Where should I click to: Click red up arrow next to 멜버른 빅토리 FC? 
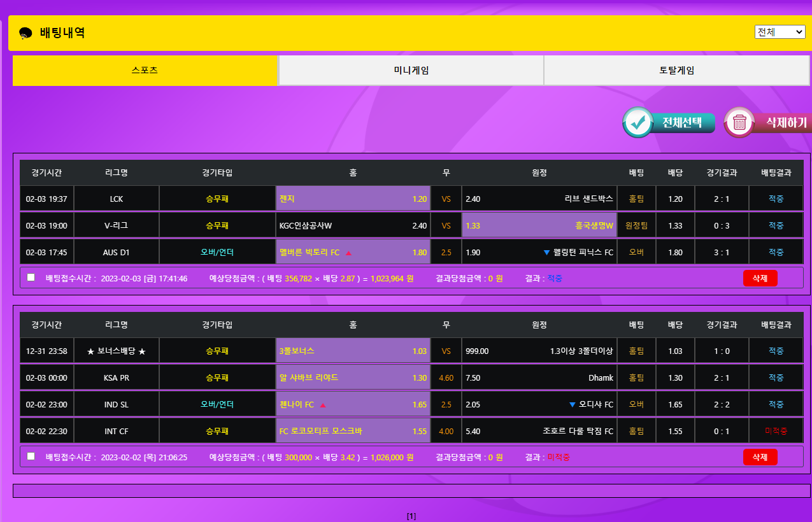(348, 253)
